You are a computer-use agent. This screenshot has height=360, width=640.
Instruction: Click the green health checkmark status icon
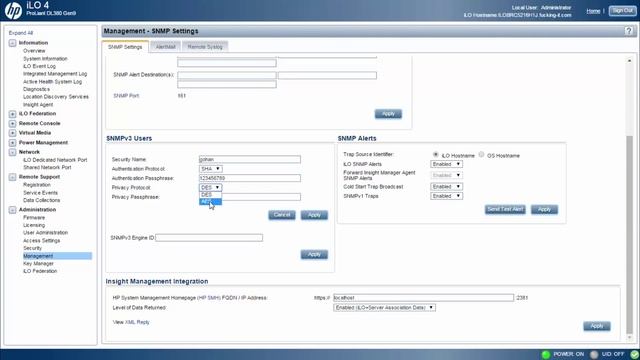[634, 354]
